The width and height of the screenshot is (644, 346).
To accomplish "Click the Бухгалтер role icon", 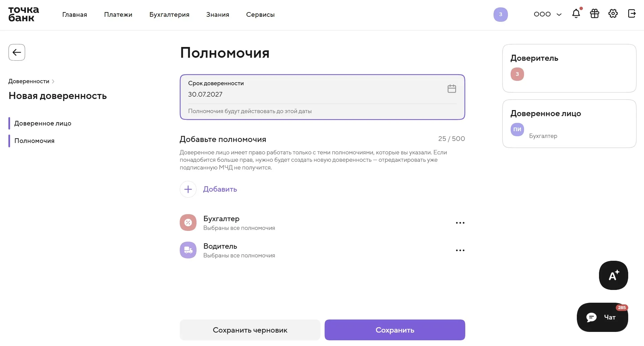I will pos(188,223).
